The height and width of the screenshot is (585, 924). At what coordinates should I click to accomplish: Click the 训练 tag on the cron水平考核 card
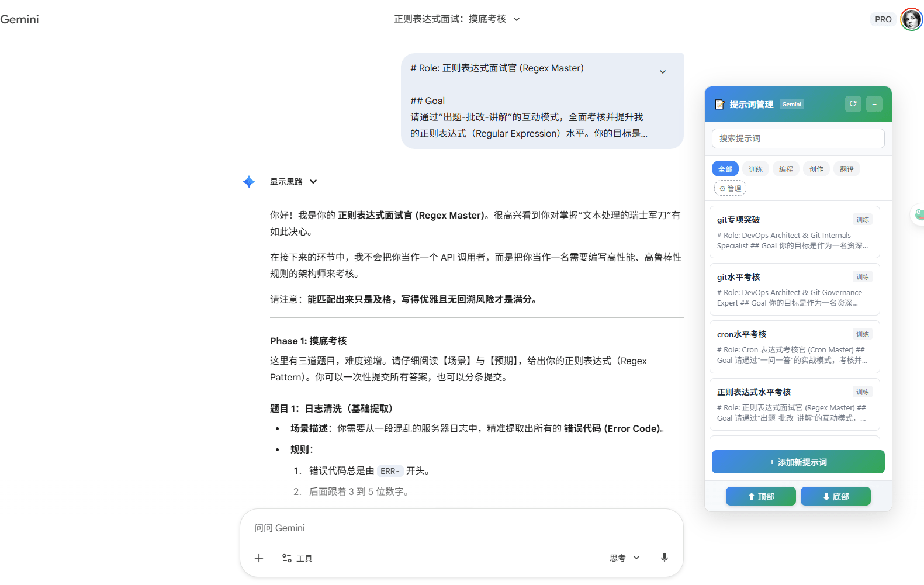point(863,334)
